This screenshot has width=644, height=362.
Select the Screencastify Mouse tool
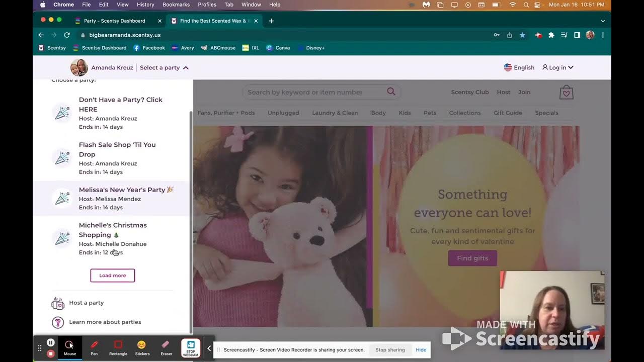click(69, 348)
